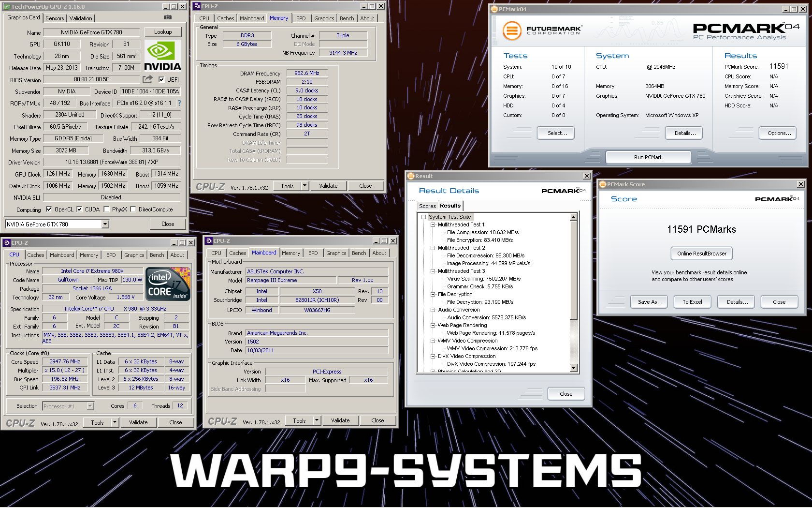812x508 pixels.
Task: Click the GPU-Z screenshot camera icon
Action: [167, 17]
